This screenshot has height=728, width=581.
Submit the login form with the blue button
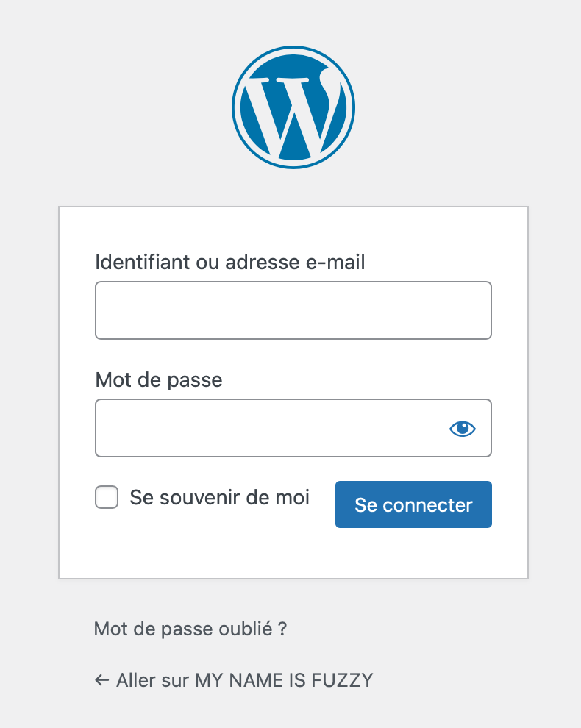point(413,504)
